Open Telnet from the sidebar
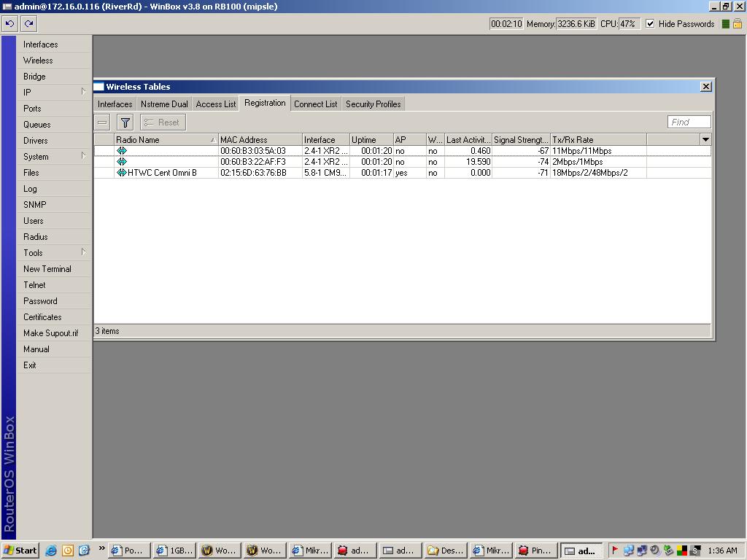Image resolution: width=747 pixels, height=560 pixels. [x=54, y=285]
